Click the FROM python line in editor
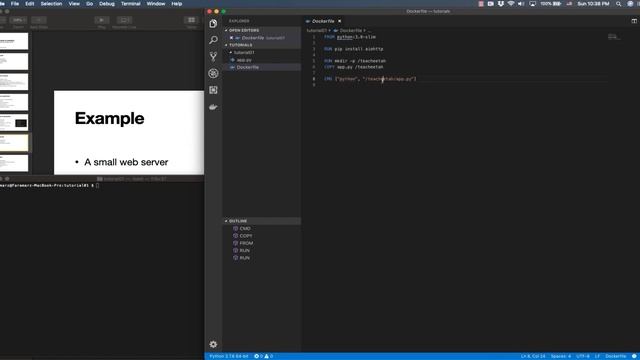640x360 pixels. point(350,37)
